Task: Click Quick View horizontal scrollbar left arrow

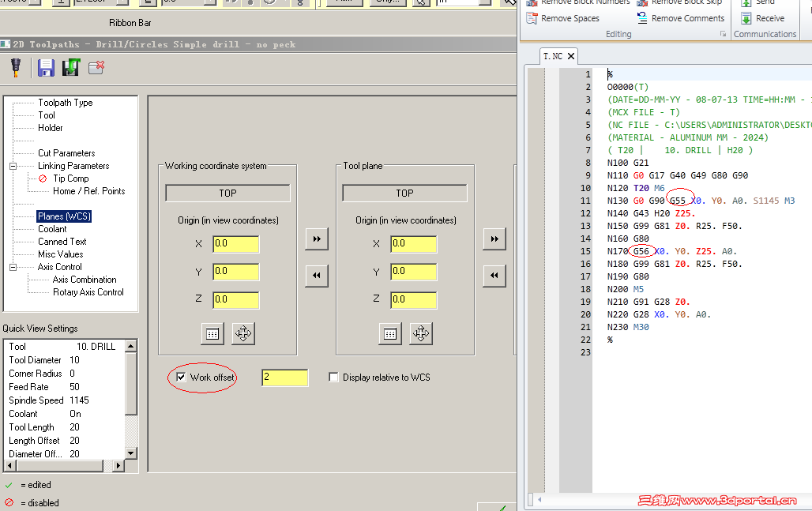Action: coord(9,465)
